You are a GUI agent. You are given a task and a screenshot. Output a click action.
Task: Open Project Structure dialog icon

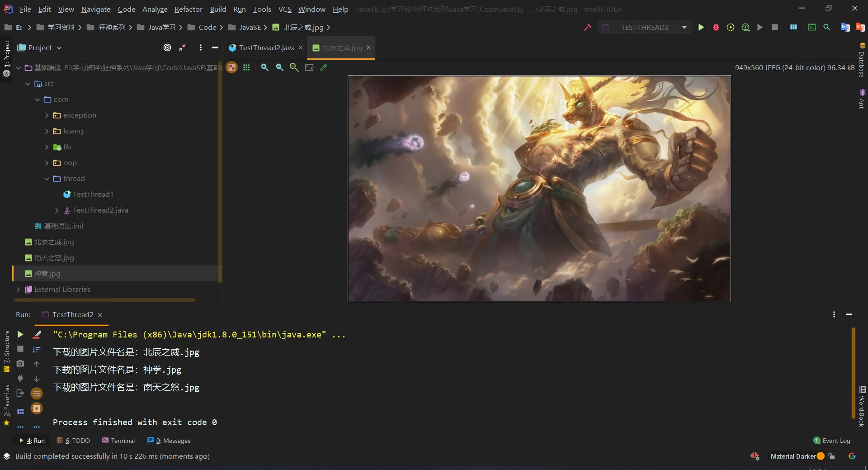pos(793,27)
